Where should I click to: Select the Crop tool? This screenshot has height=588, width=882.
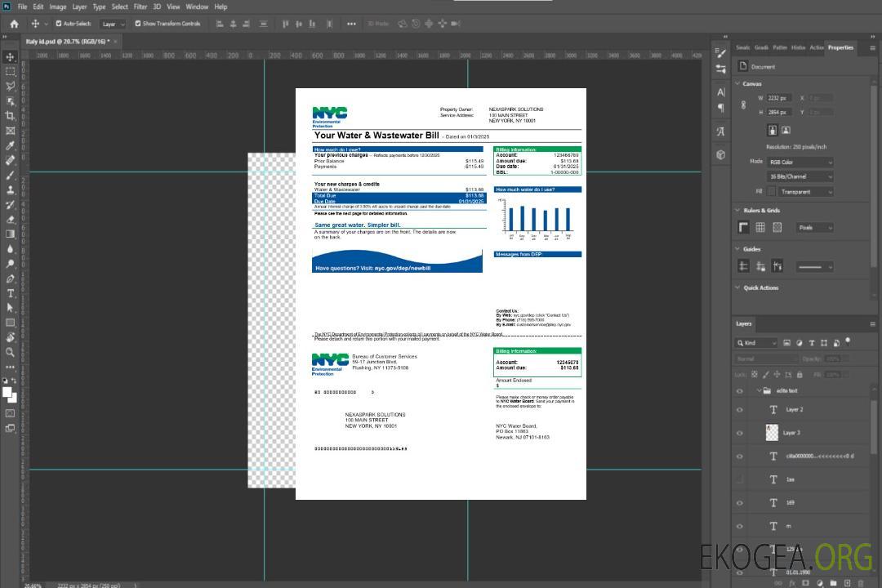(x=10, y=116)
